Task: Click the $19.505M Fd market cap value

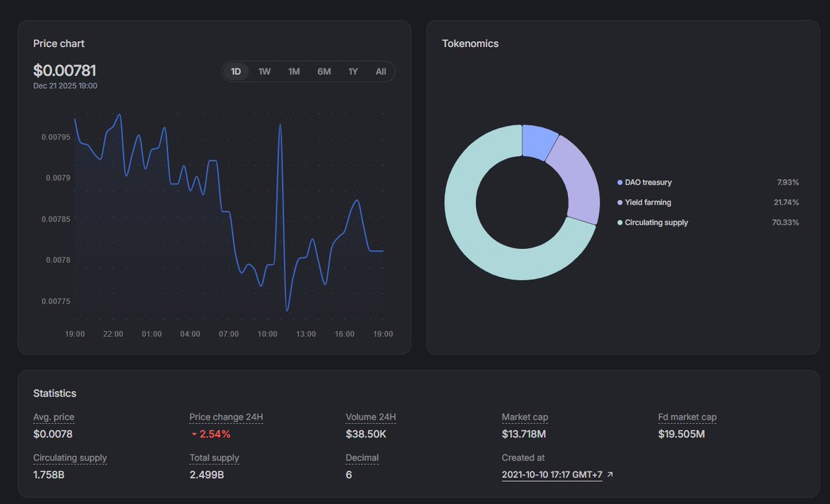Action: [682, 434]
